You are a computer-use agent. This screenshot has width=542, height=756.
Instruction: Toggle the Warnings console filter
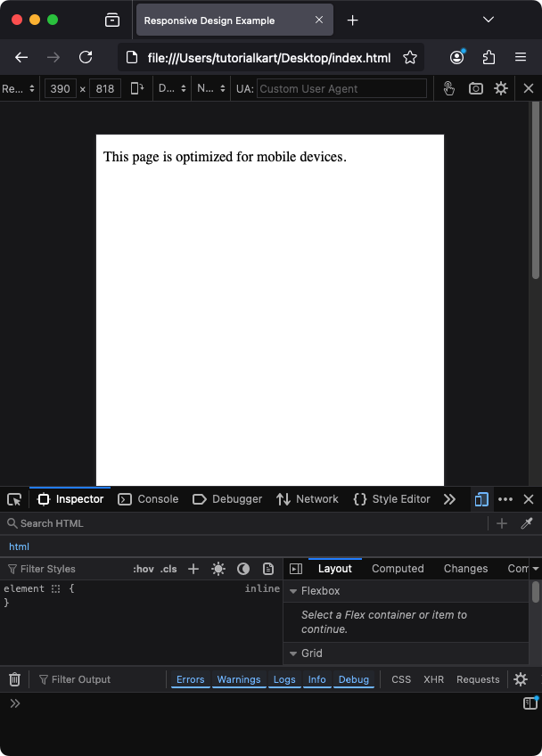[239, 679]
